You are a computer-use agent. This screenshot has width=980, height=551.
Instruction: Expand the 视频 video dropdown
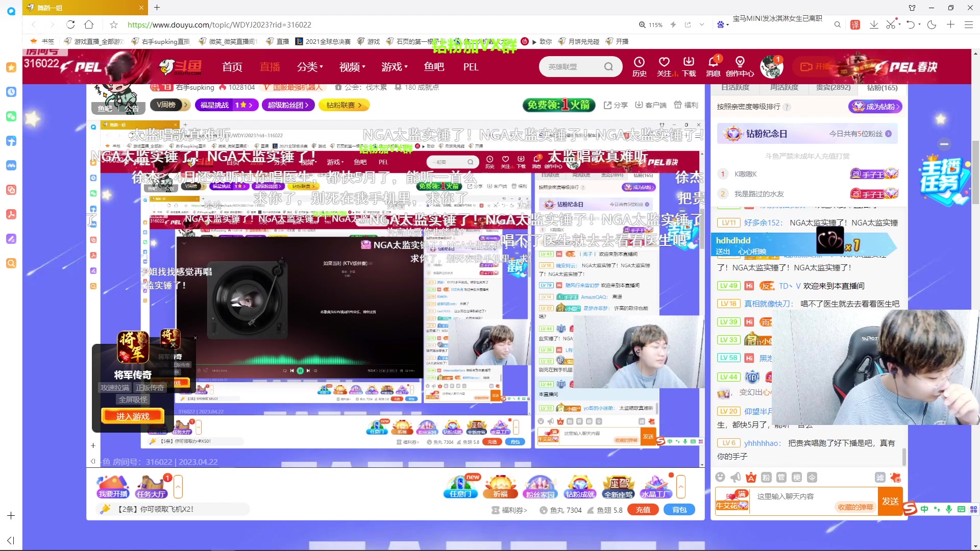(x=352, y=67)
